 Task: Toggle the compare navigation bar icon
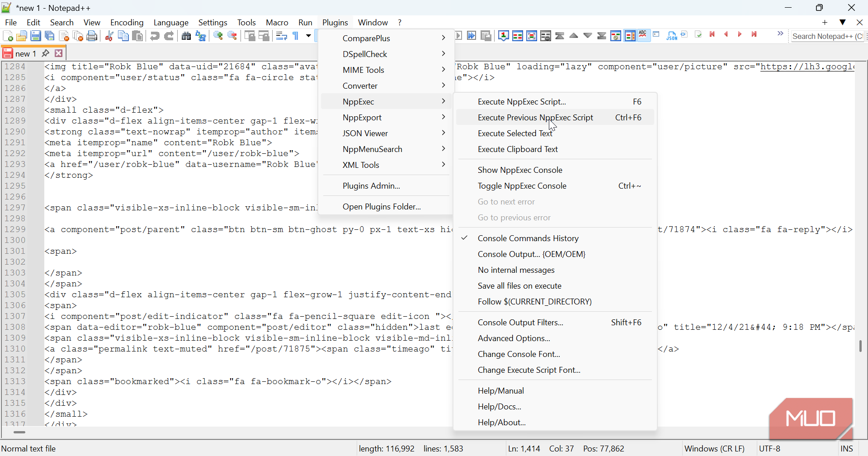pos(630,35)
